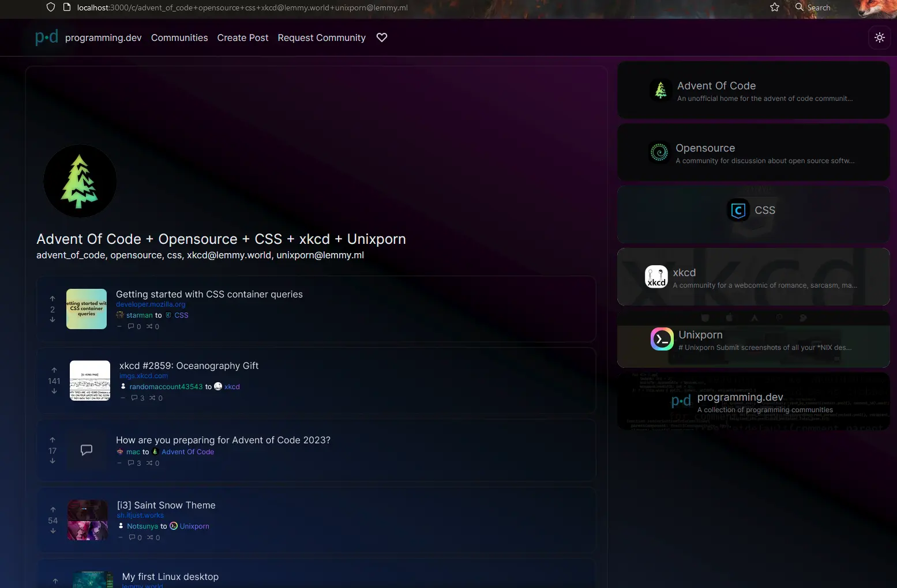Downvote the [i3] Saint Snow Theme post
Viewport: 897px width, 588px height.
click(x=53, y=531)
